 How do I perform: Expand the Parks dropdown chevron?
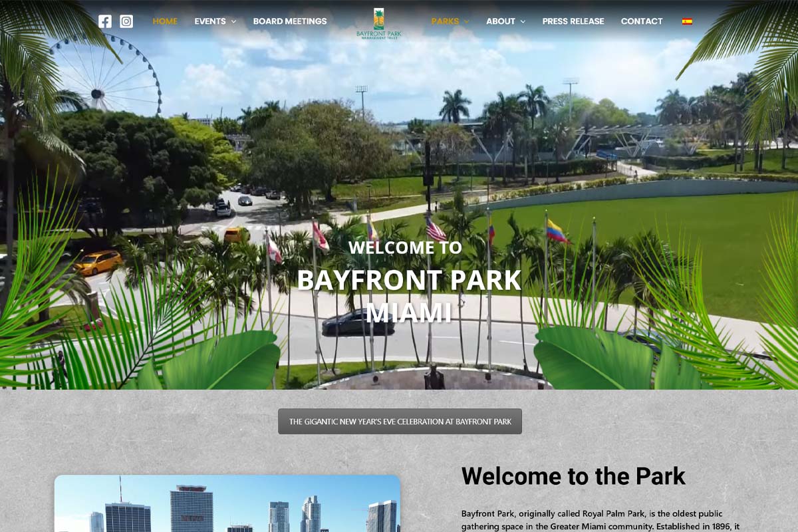point(466,22)
